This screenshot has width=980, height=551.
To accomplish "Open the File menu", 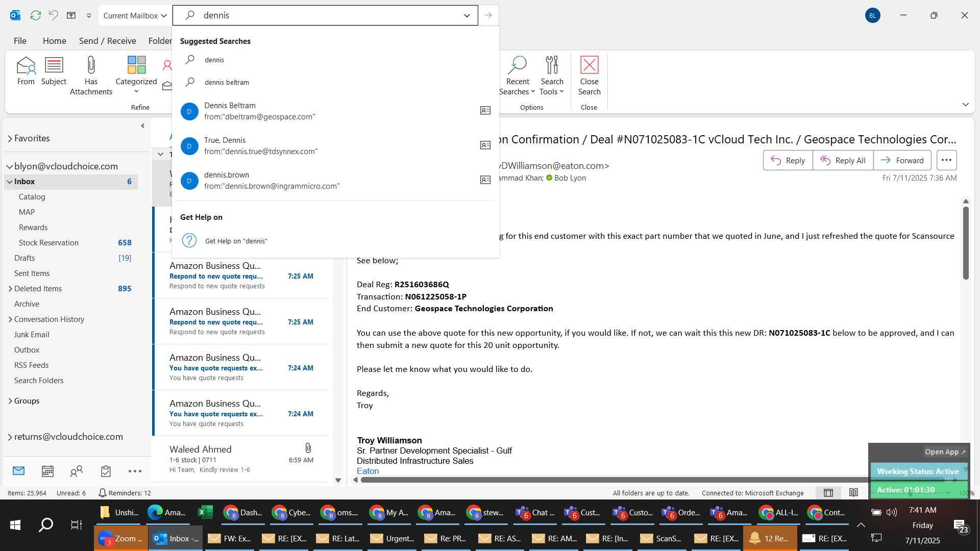I will (20, 41).
